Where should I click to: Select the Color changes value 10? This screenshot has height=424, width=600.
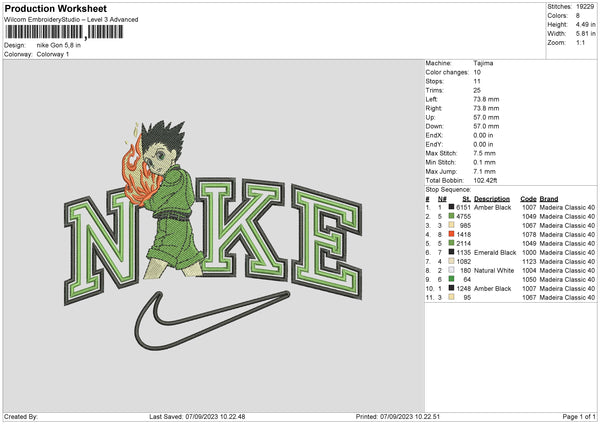pyautogui.click(x=477, y=72)
